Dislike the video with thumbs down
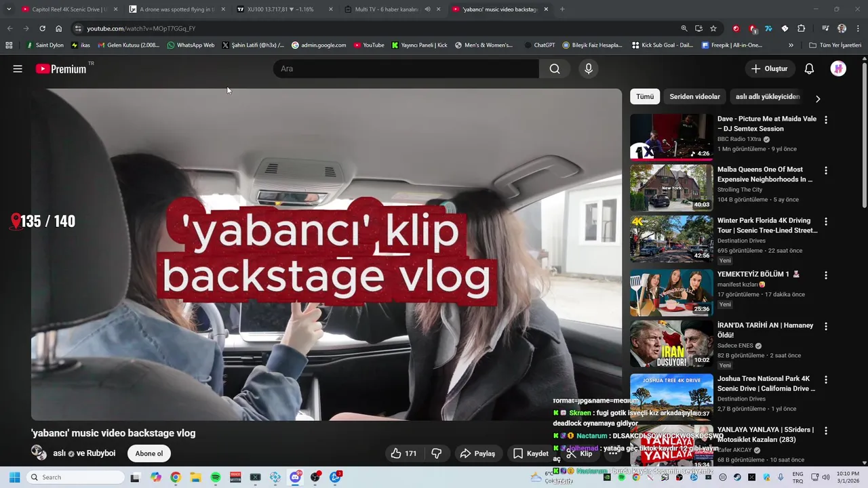This screenshot has width=868, height=488. [437, 453]
